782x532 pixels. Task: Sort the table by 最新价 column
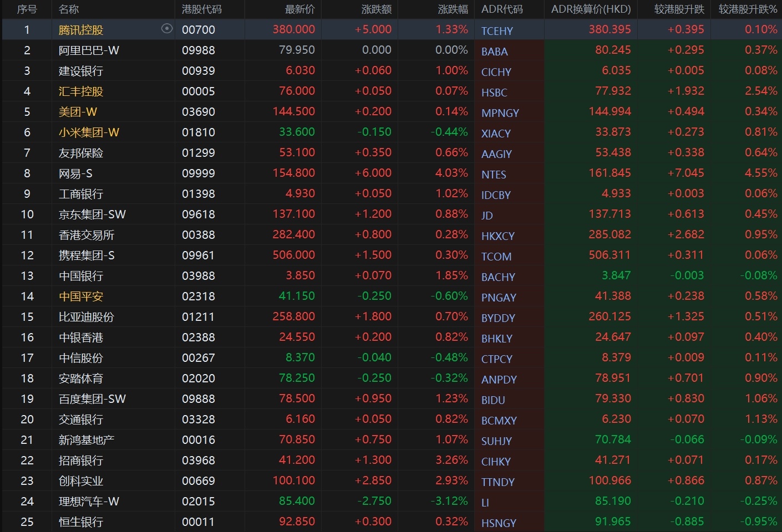coord(299,9)
